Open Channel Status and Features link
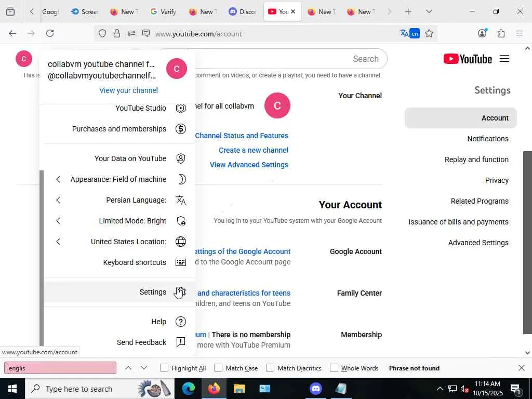Image resolution: width=532 pixels, height=399 pixels. point(242,136)
